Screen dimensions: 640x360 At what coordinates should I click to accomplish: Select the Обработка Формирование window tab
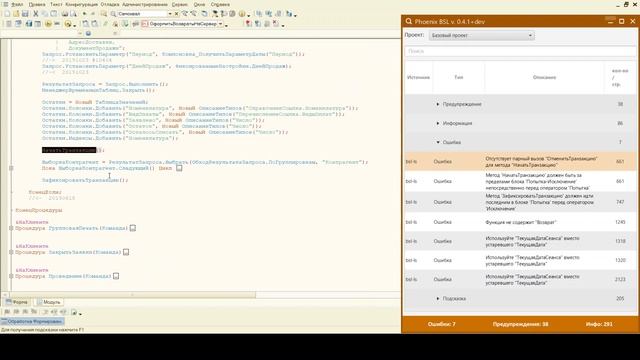pyautogui.click(x=32, y=321)
